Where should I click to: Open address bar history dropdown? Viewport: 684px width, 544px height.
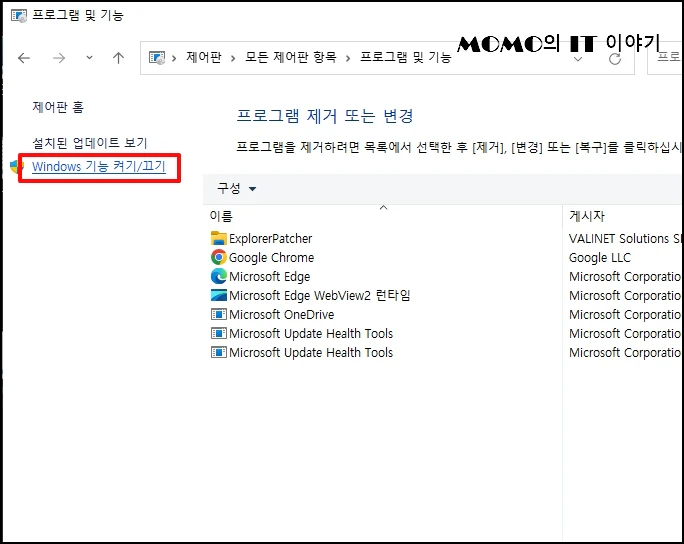[x=578, y=58]
